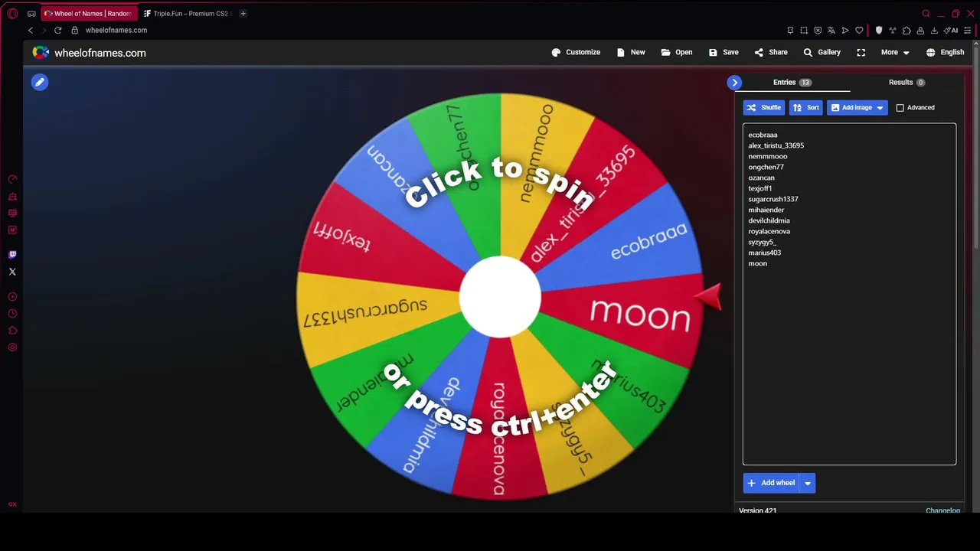Screen dimensions: 980x551
Task: Switch to the Results tab
Action: (x=906, y=82)
